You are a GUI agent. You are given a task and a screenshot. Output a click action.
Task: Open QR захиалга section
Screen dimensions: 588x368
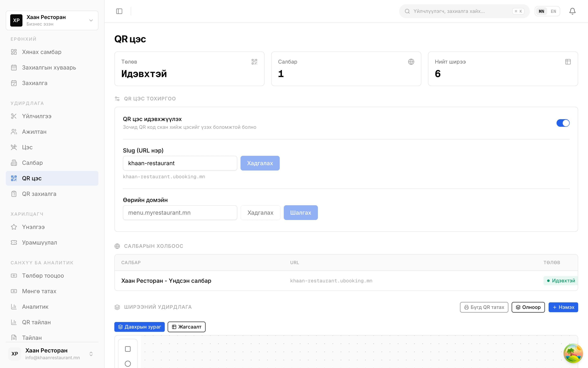tap(52, 194)
